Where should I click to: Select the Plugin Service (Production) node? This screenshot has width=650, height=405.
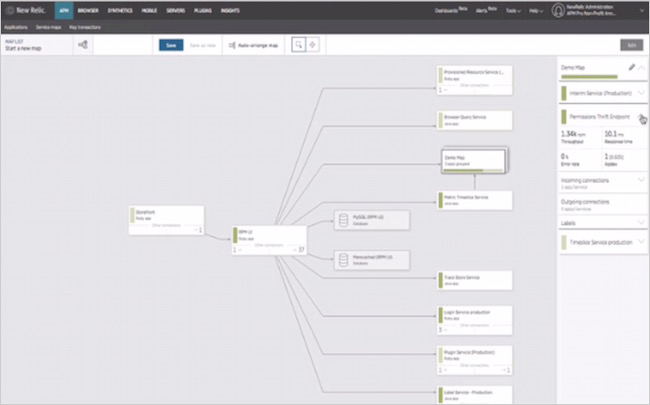pyautogui.click(x=475, y=360)
